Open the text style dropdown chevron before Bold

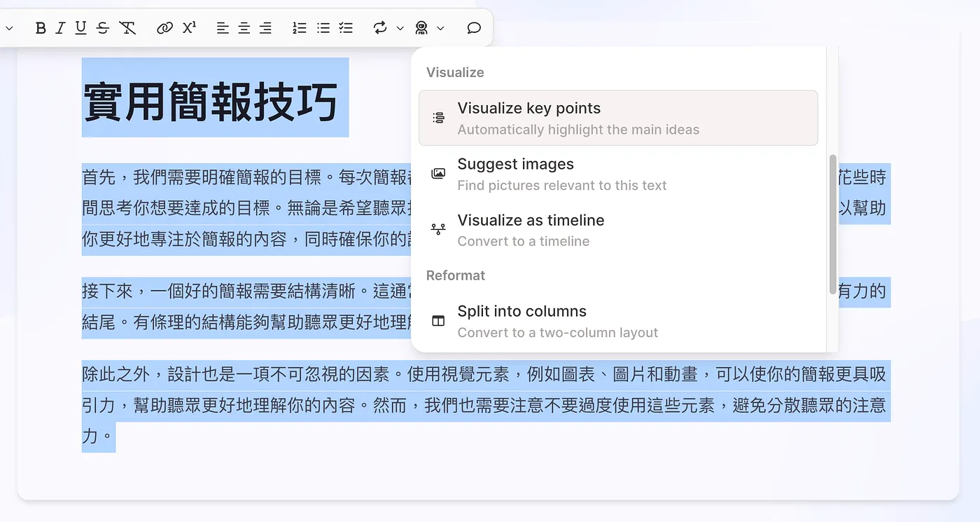[x=10, y=28]
